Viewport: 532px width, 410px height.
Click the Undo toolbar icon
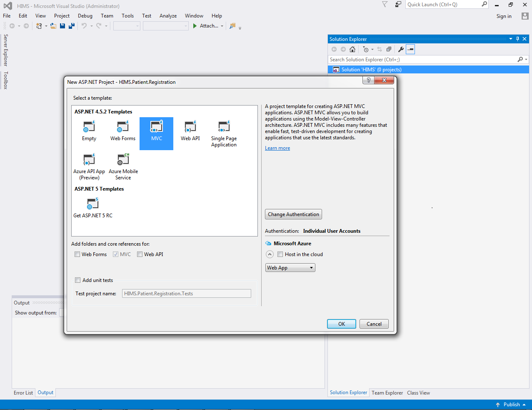(x=84, y=26)
